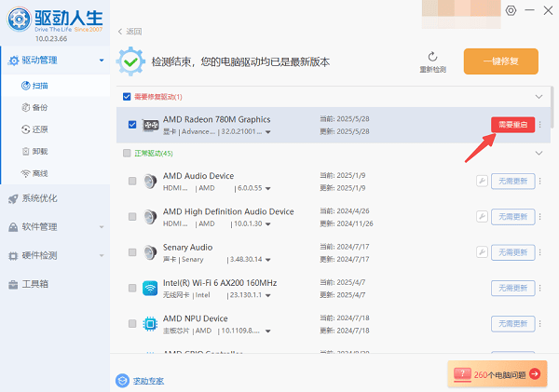Click the red 需要重启 button
The height and width of the screenshot is (392, 559).
click(512, 125)
